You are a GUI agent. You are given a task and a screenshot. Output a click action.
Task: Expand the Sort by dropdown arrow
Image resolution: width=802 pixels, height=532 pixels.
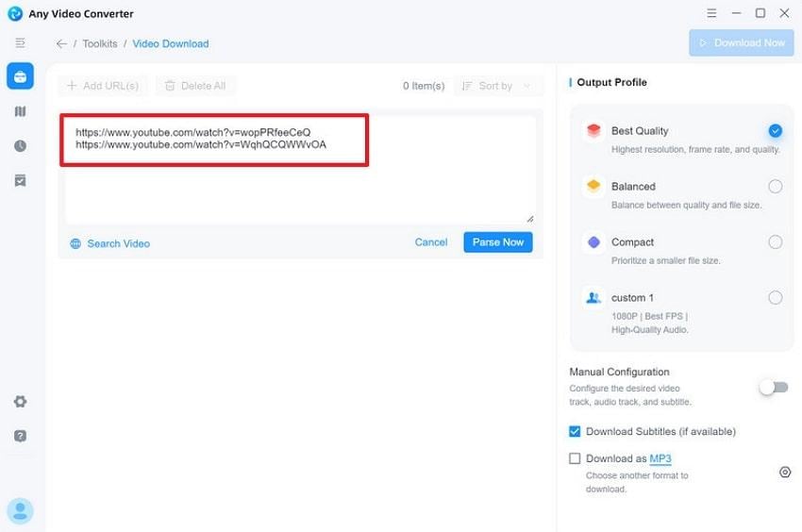pyautogui.click(x=526, y=86)
